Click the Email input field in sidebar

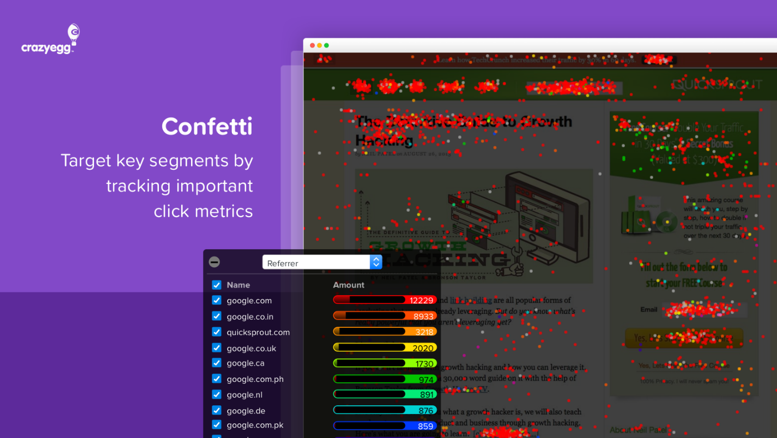tap(705, 310)
